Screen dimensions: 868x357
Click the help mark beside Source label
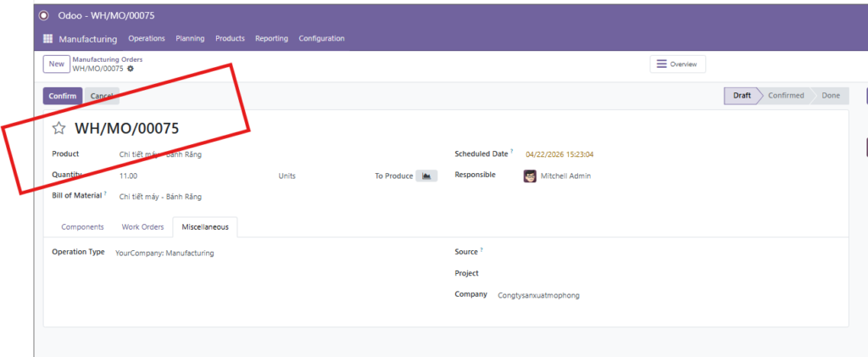(x=481, y=250)
